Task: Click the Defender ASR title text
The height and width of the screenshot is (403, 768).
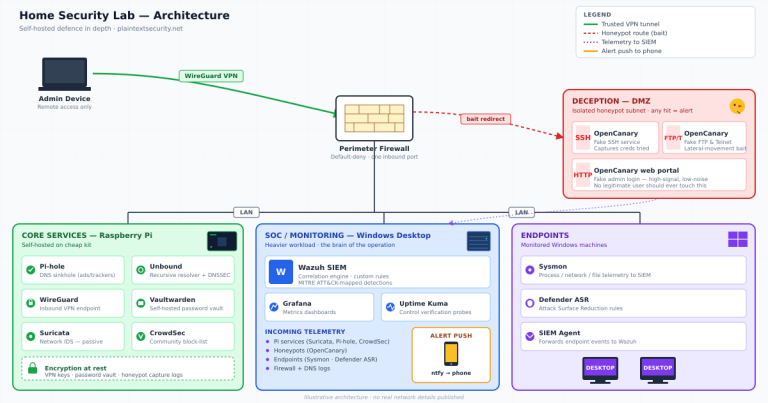Action: click(564, 300)
